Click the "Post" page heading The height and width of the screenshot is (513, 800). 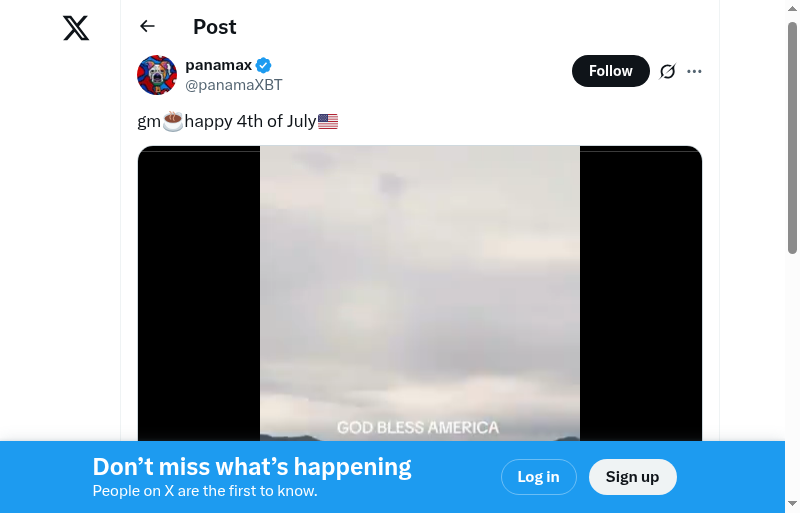pyautogui.click(x=215, y=27)
